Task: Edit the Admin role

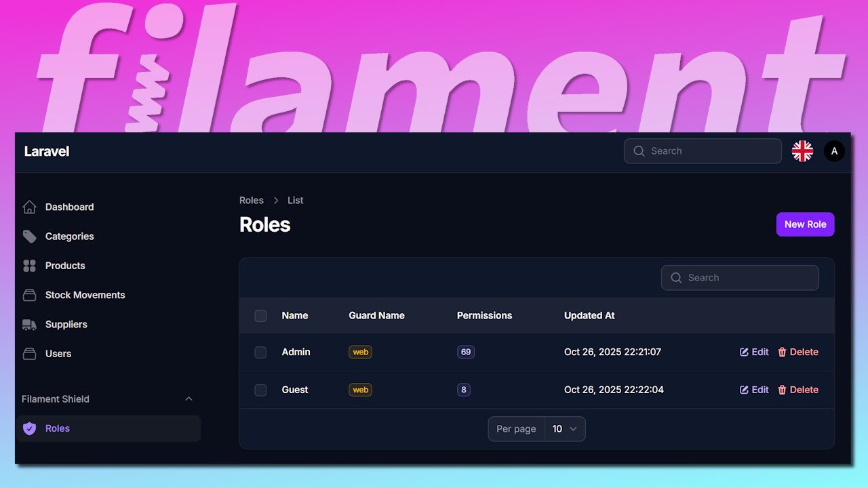Action: tap(754, 352)
